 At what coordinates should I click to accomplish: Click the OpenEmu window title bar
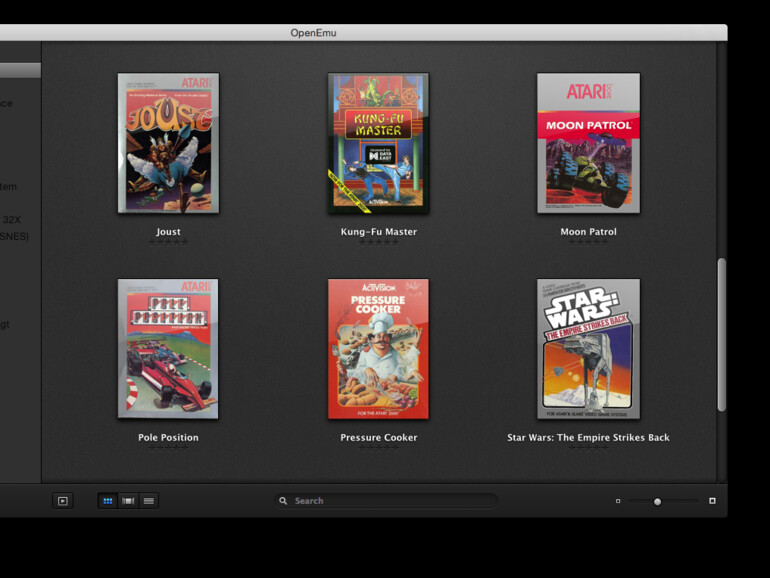[363, 33]
